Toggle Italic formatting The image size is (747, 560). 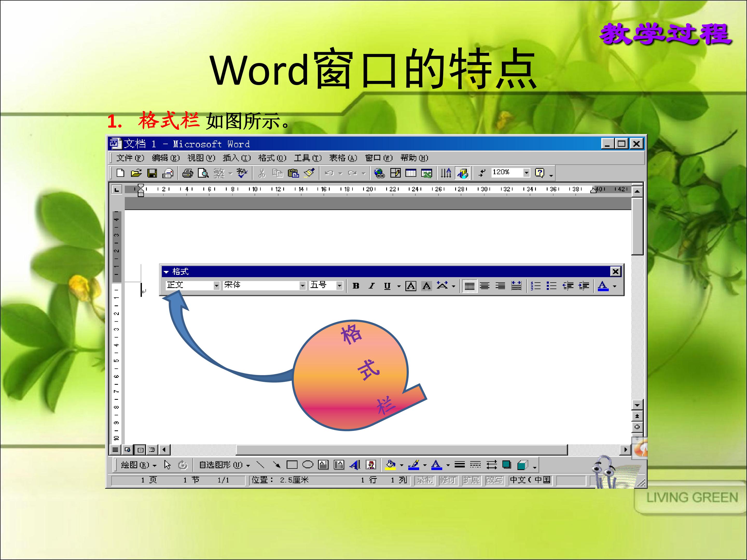(371, 286)
